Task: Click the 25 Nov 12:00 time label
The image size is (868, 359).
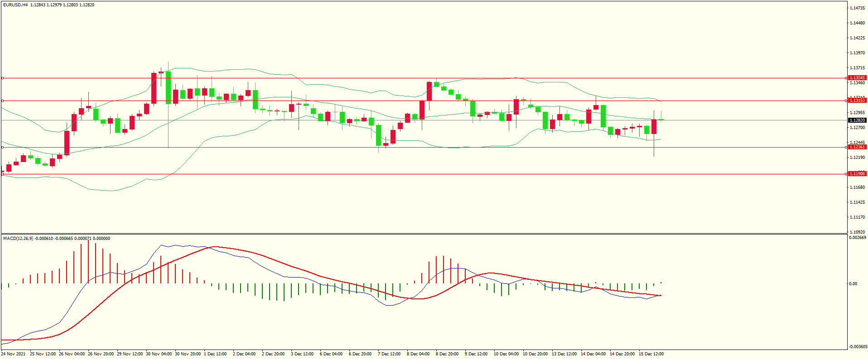Action: pos(43,354)
